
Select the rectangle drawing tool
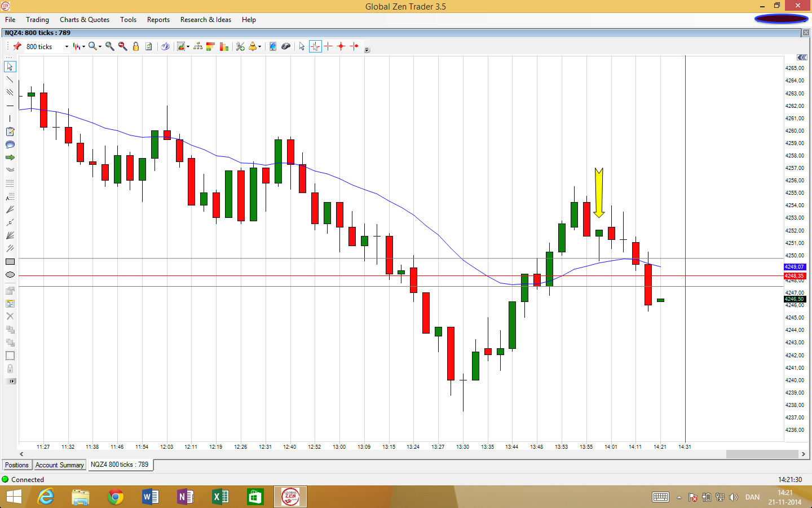[10, 262]
